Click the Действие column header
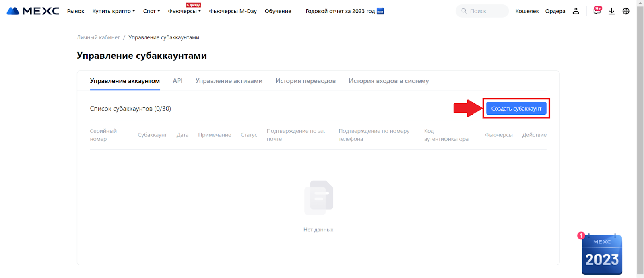 534,135
